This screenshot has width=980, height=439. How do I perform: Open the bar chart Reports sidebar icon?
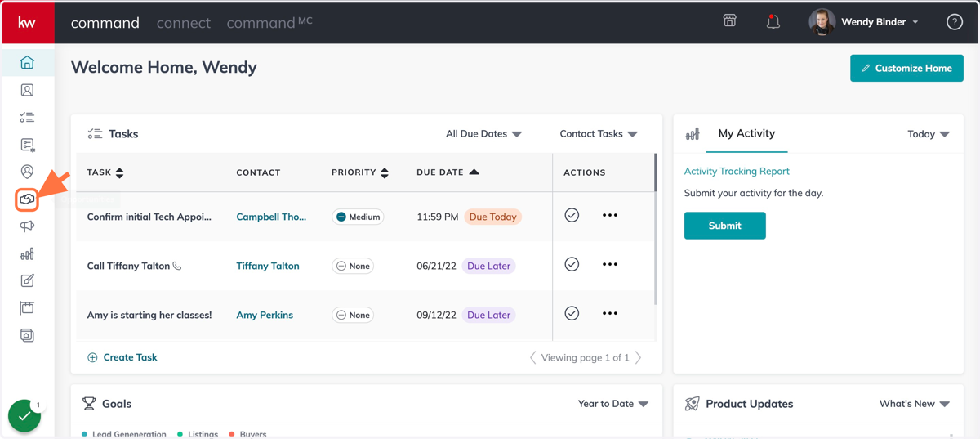pos(27,254)
